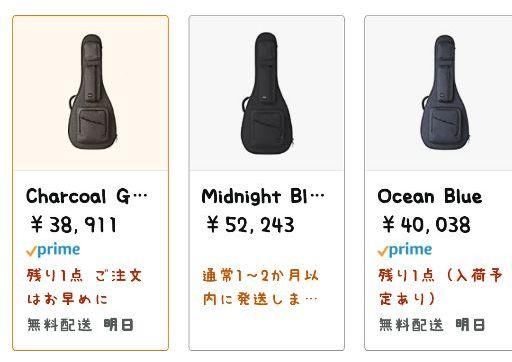
Task: Click the Midnight Bl… color name
Action: click(263, 196)
